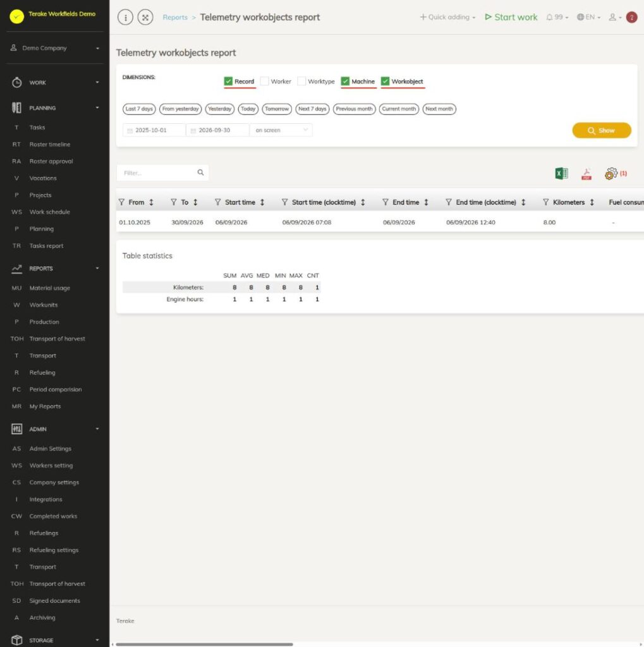Open Admin Settings menu item
The image size is (644, 647).
51,449
